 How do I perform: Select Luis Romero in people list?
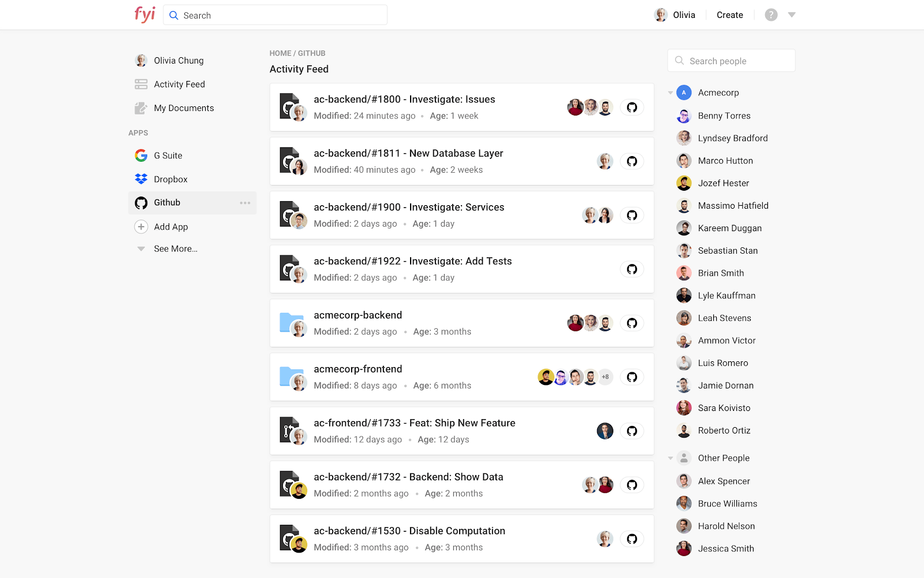(x=713, y=363)
